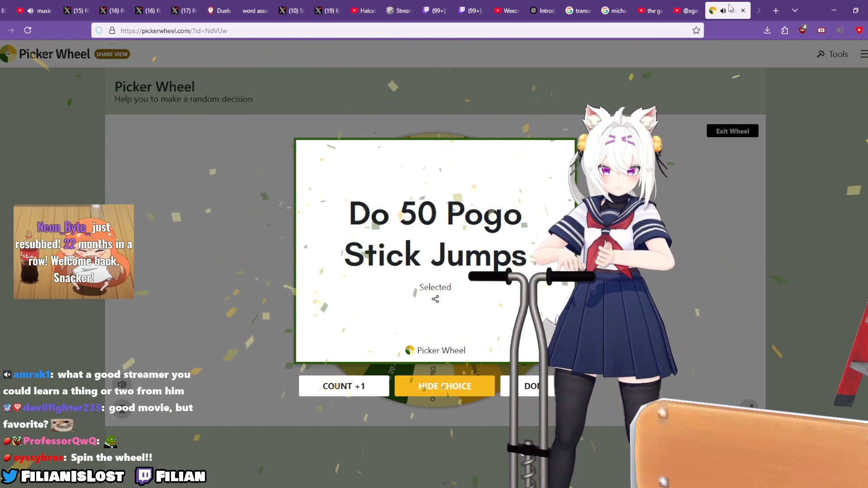Click chat username ProfessorQwQ
Viewport: 868px width, 488px height.
(60, 441)
